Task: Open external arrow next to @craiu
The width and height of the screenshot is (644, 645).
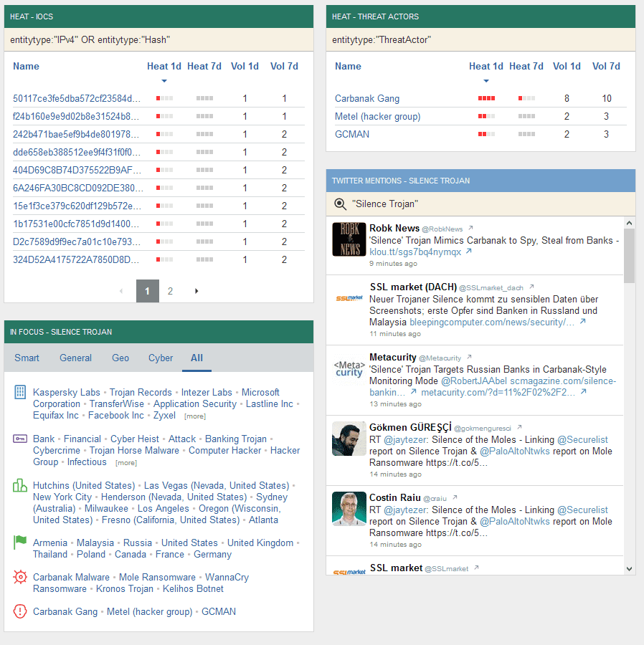Action: click(455, 498)
